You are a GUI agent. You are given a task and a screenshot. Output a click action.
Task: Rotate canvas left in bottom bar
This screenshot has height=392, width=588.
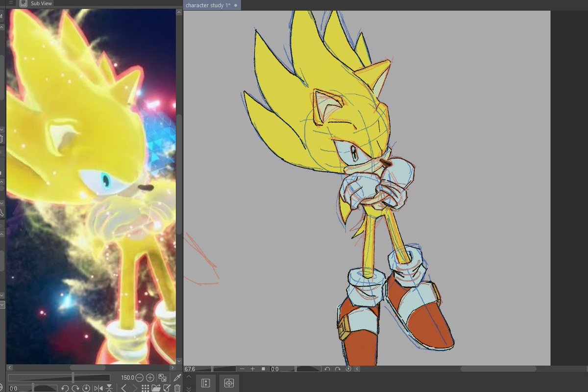tap(327, 369)
